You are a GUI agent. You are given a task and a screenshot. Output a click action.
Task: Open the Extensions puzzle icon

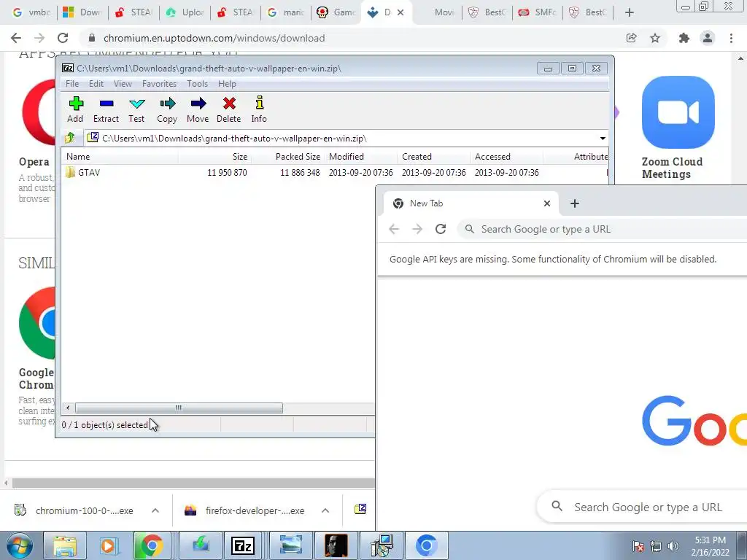pyautogui.click(x=684, y=38)
